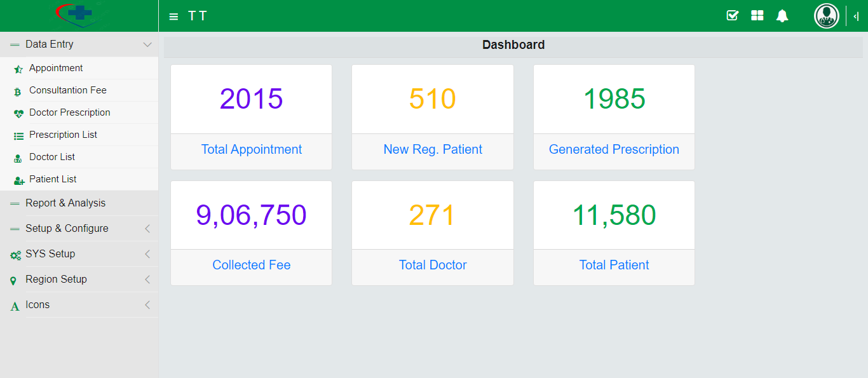Click the Prescription List bullet-list icon
868x378 pixels.
coord(17,135)
